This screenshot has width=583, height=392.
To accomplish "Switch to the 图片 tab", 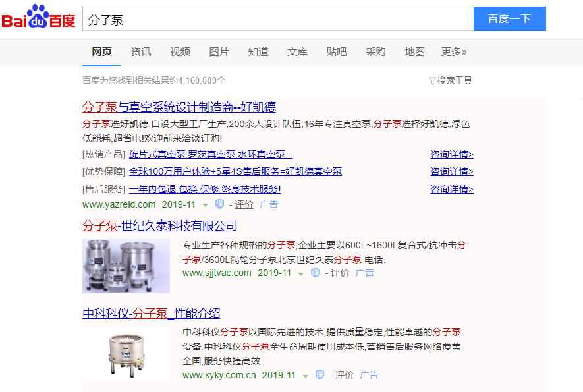I will 219,51.
